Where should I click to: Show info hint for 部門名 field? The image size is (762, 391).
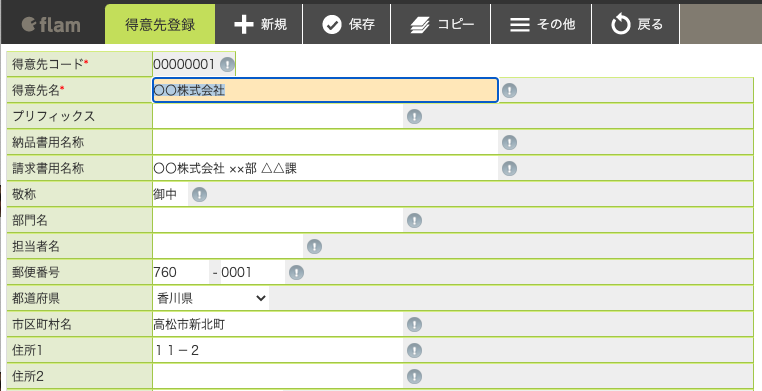tap(414, 221)
